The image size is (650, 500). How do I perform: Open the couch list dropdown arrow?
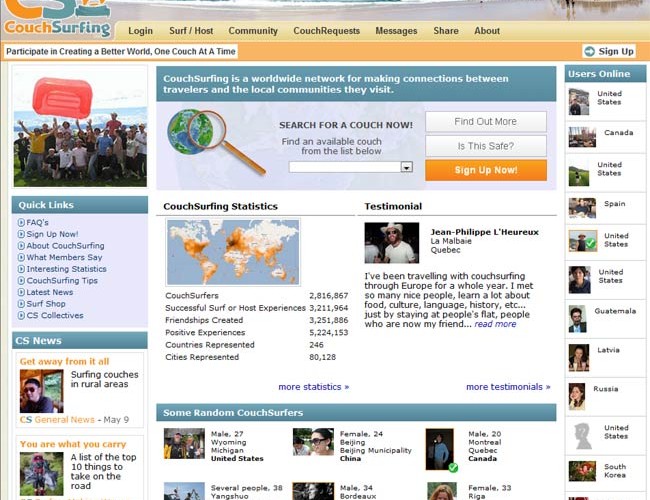[x=407, y=167]
